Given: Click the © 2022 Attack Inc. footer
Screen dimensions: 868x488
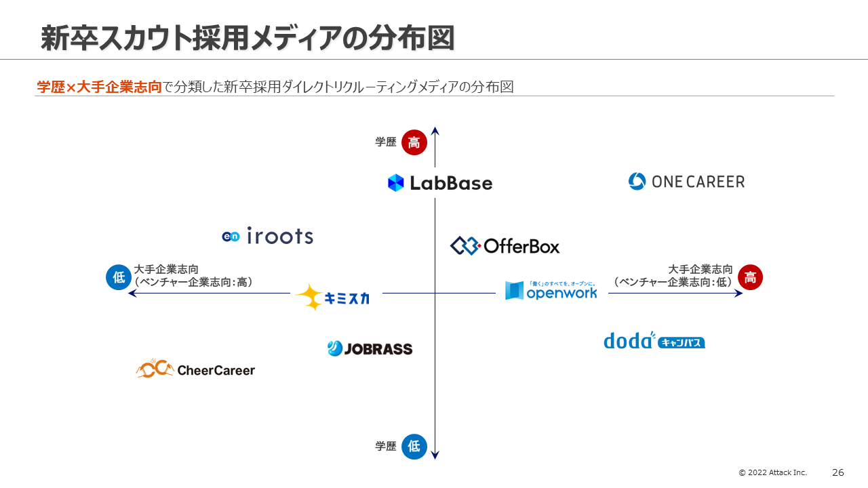Looking at the screenshot, I should [x=772, y=472].
